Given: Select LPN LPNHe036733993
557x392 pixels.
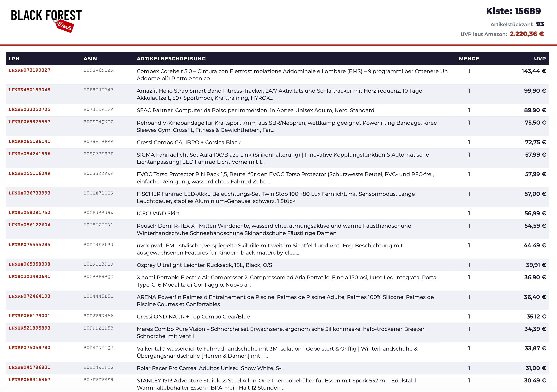Looking at the screenshot, I should [29, 193].
